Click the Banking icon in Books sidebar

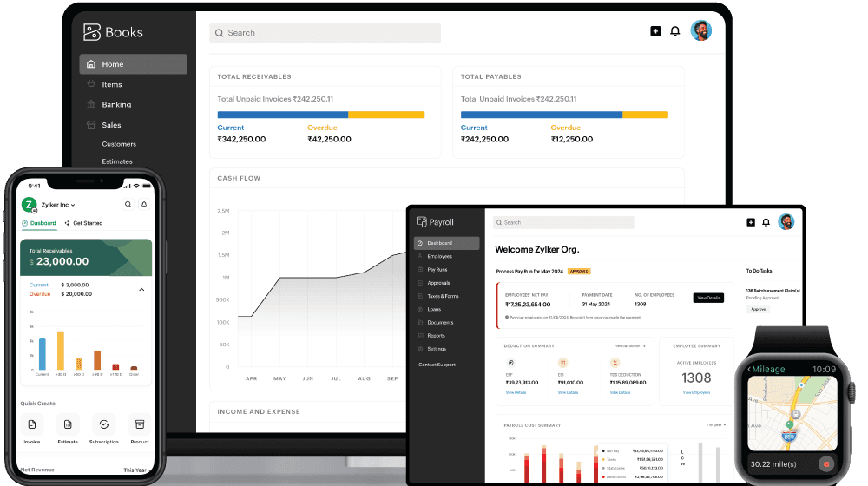90,104
